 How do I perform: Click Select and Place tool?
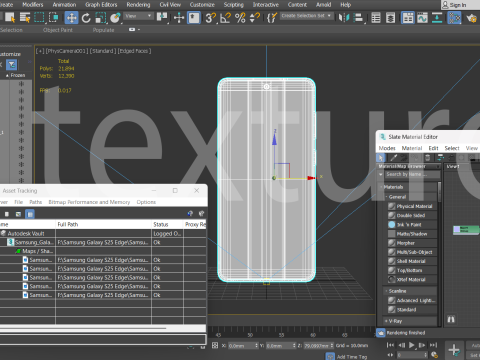(x=115, y=17)
